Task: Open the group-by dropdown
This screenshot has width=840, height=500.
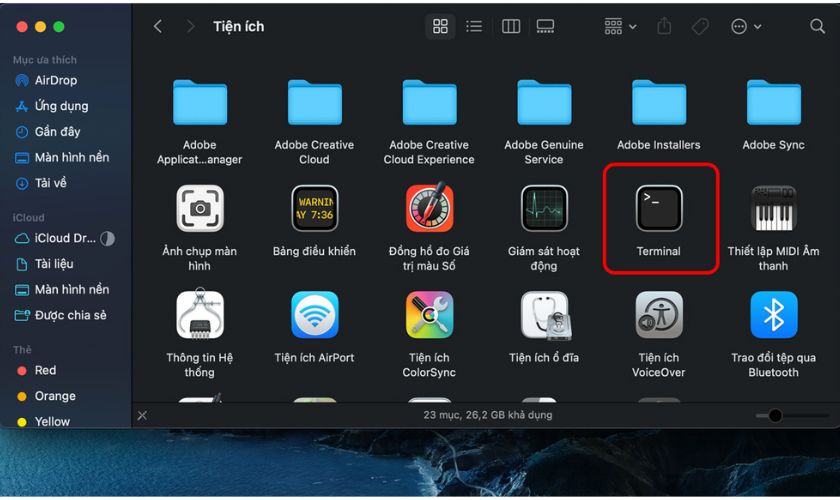Action: click(x=620, y=26)
